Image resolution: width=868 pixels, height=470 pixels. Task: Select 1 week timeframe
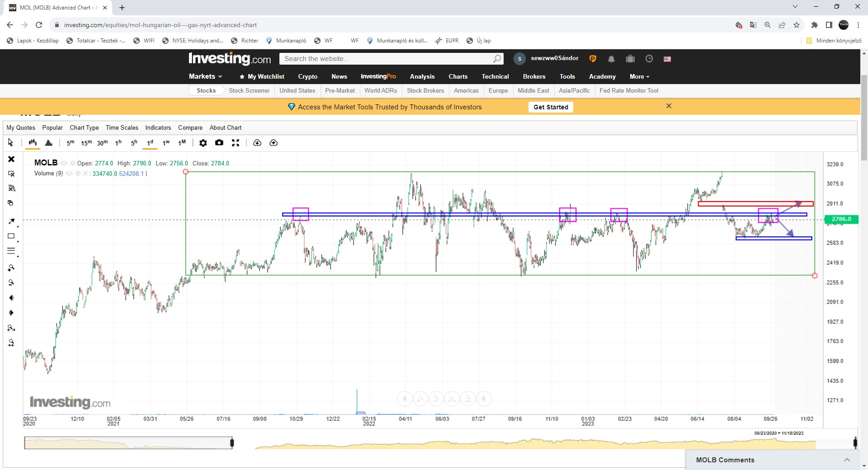pyautogui.click(x=166, y=143)
